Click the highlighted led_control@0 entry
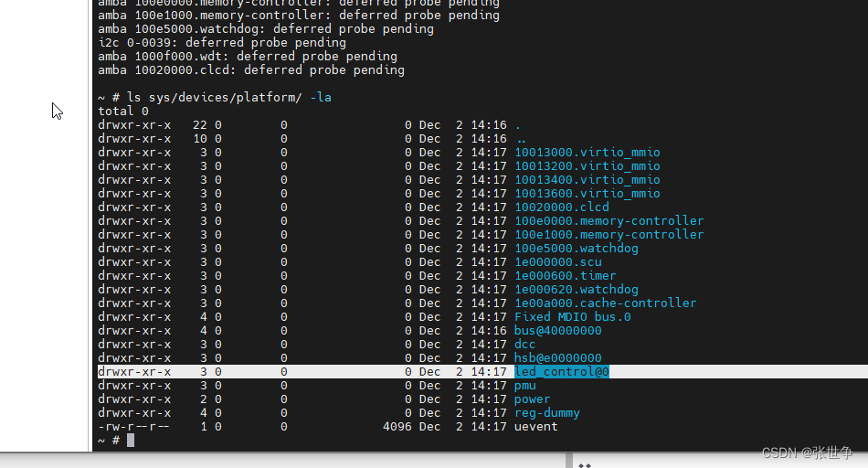Screen dimensions: 868x468 pyautogui.click(x=561, y=372)
